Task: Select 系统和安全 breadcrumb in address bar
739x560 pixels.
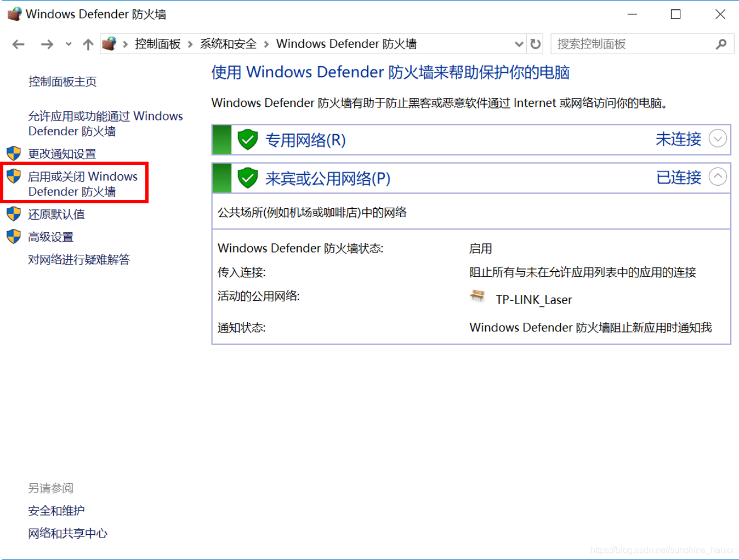Action: (228, 44)
